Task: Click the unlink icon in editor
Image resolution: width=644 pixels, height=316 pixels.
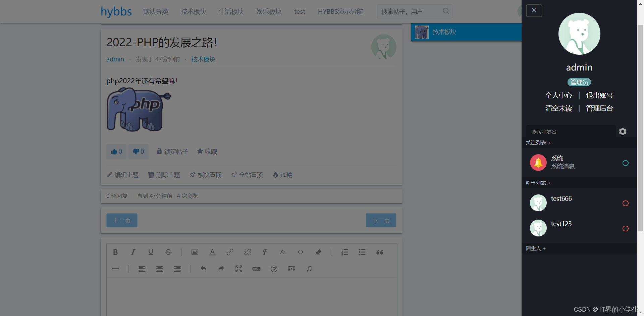Action: (248, 252)
